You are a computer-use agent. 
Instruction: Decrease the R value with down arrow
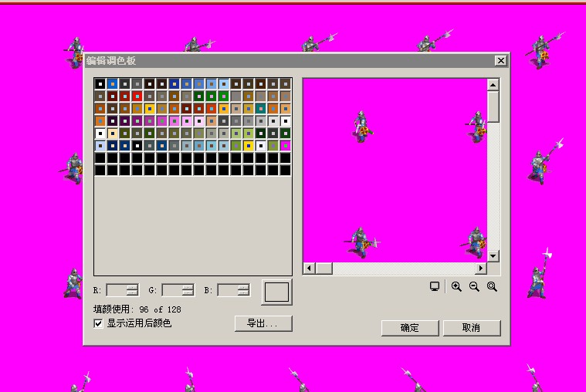(132, 293)
